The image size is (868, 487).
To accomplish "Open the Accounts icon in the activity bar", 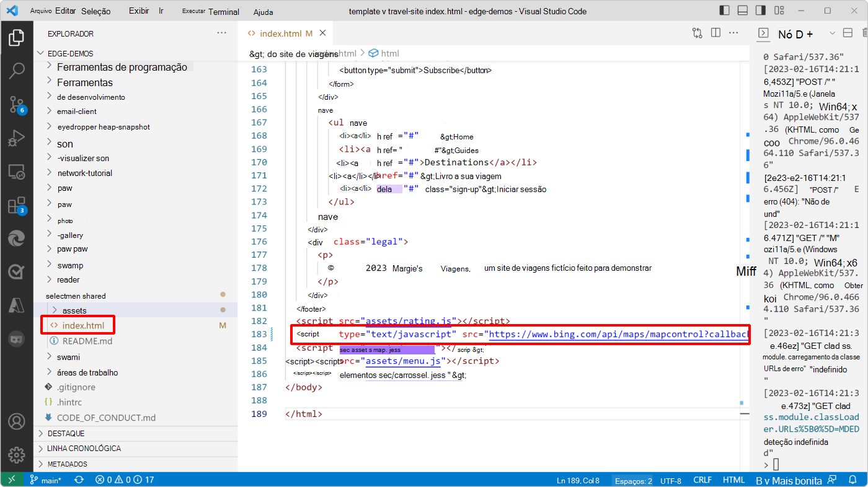I will [x=17, y=421].
